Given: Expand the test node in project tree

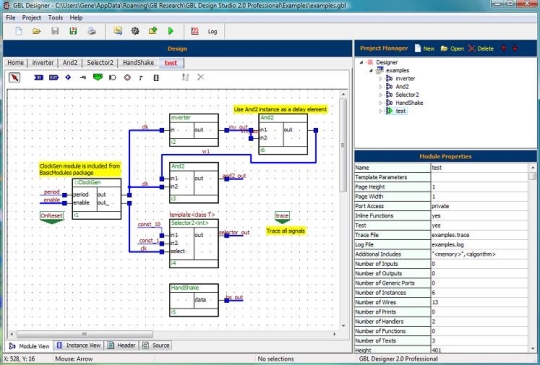Looking at the screenshot, I should (x=381, y=111).
